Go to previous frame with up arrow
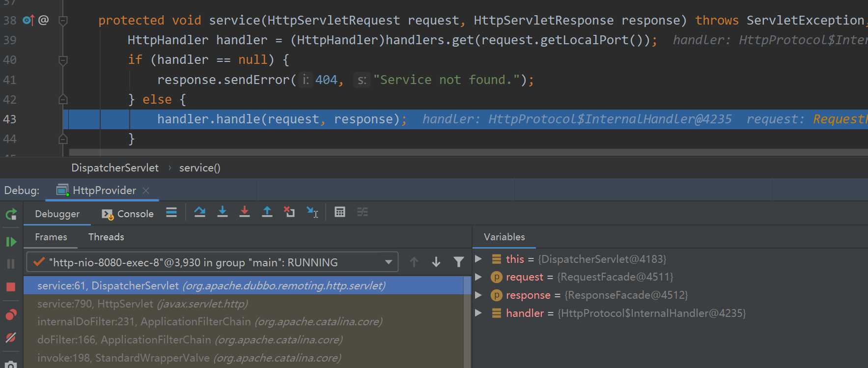This screenshot has width=868, height=368. 414,262
